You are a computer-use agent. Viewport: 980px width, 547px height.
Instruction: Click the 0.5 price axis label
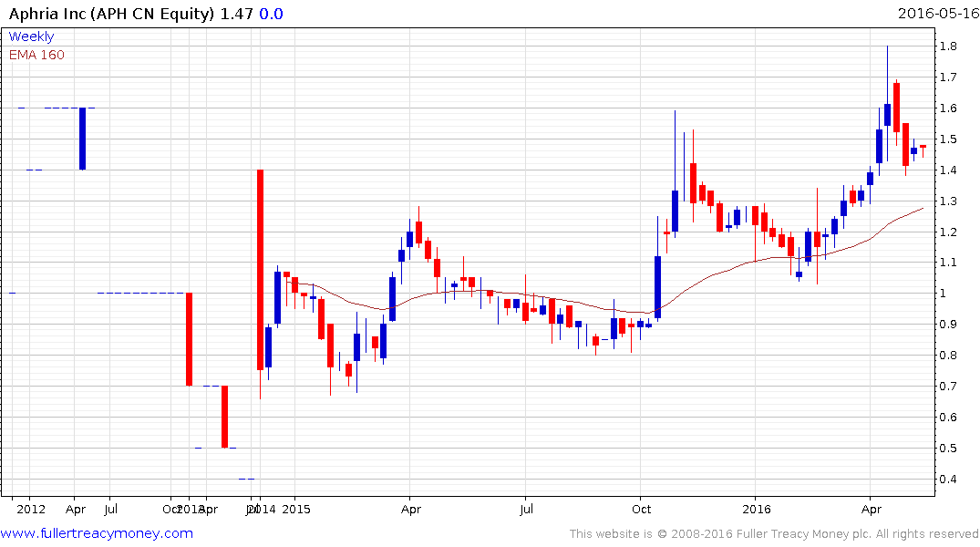coord(948,449)
